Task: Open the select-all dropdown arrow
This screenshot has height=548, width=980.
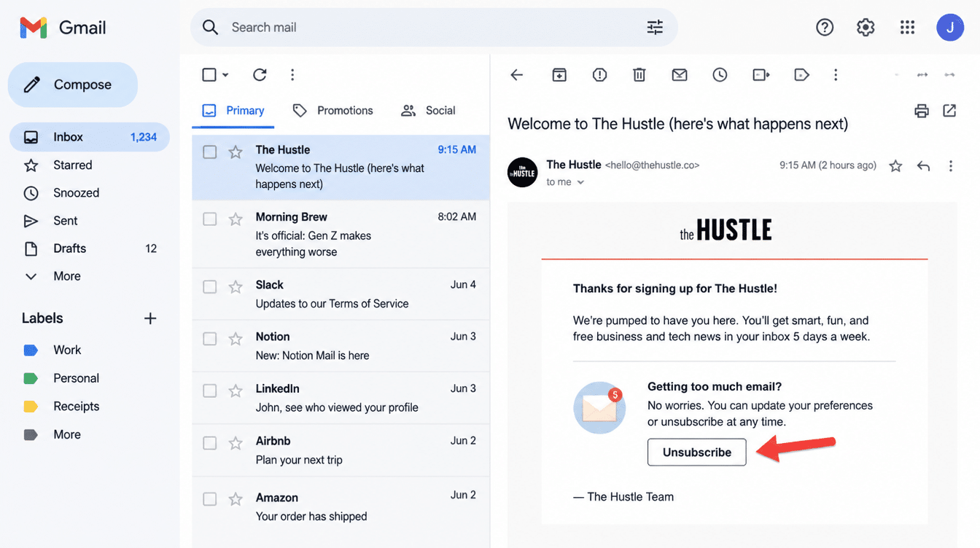Action: point(225,75)
